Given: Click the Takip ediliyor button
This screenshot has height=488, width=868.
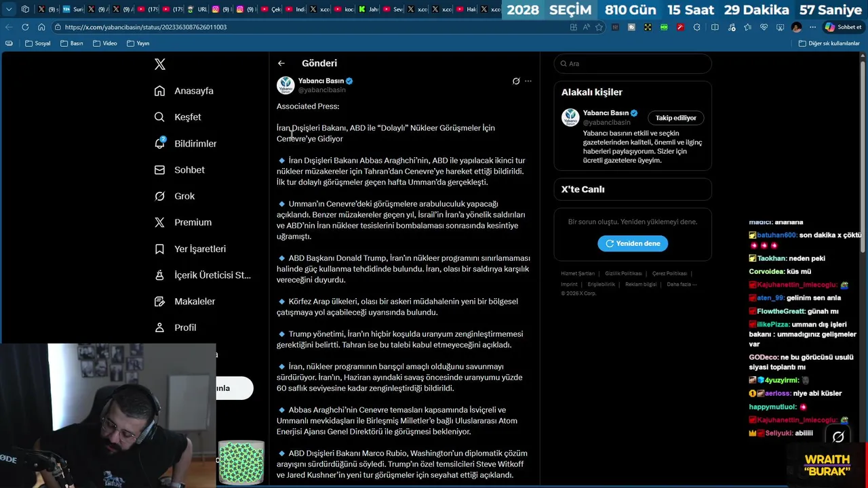Looking at the screenshot, I should point(675,118).
